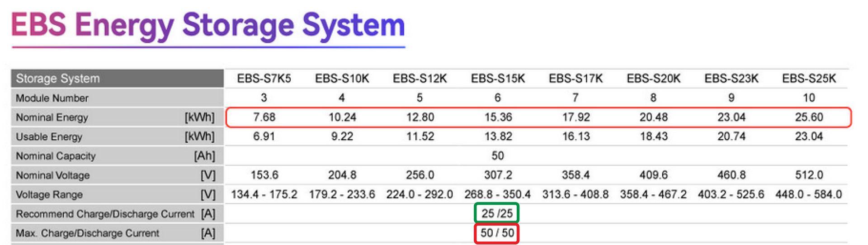Click the 13.82 usable energy value
The height and width of the screenshot is (245, 868).
pyautogui.click(x=498, y=137)
